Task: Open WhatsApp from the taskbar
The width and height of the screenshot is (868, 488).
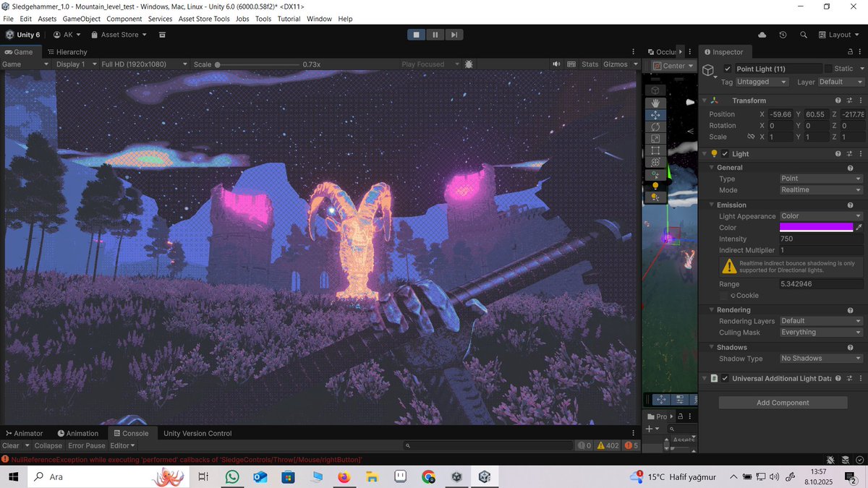Action: pyautogui.click(x=232, y=477)
